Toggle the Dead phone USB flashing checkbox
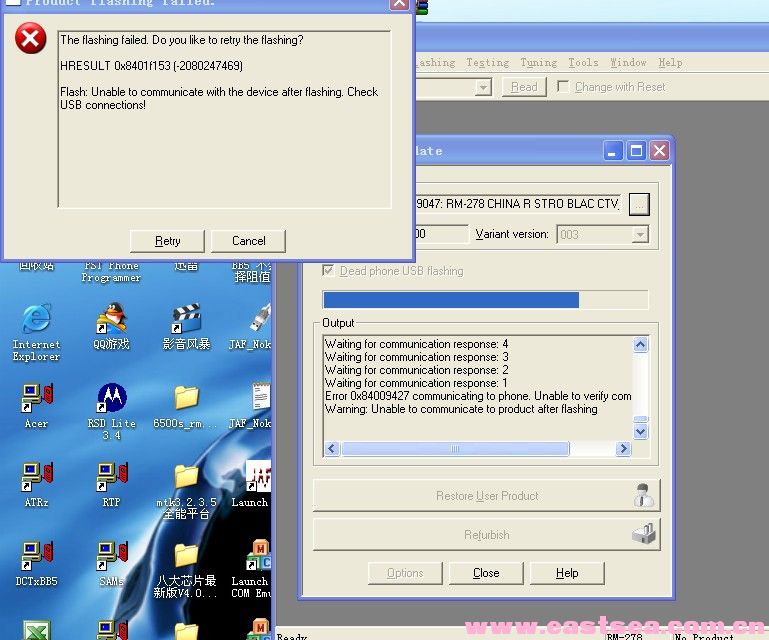The image size is (769, 640). point(329,271)
